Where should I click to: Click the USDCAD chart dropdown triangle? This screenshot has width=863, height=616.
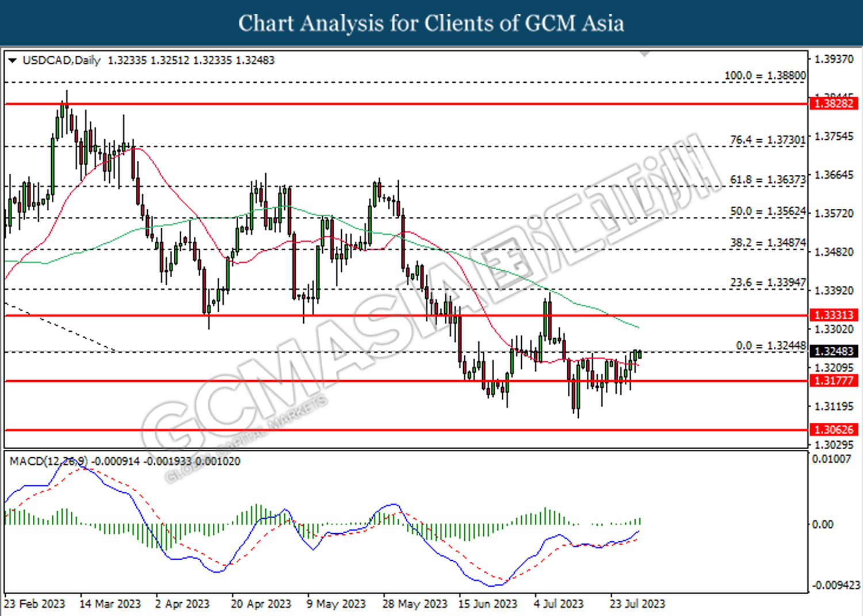(13, 60)
